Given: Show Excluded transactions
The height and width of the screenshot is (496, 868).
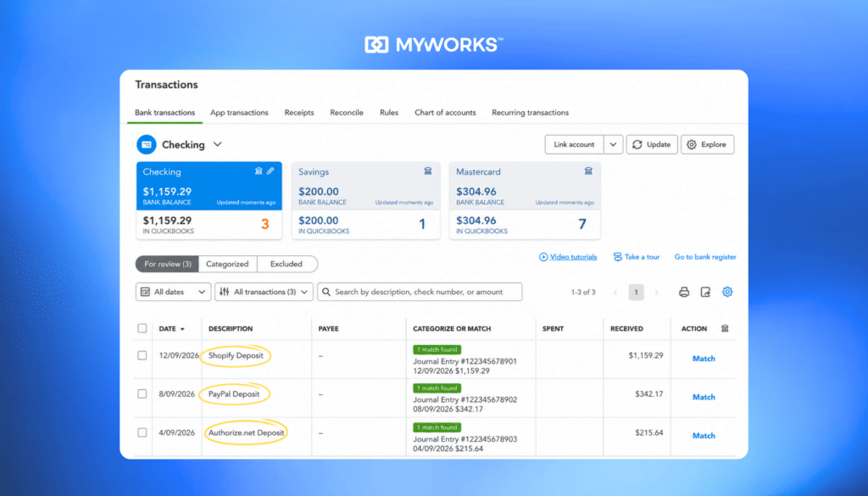Looking at the screenshot, I should [x=287, y=264].
